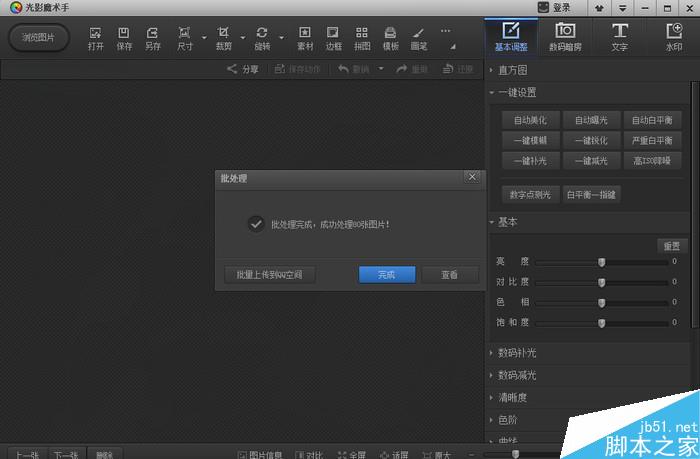Switch to the 文字 text tab

point(619,38)
